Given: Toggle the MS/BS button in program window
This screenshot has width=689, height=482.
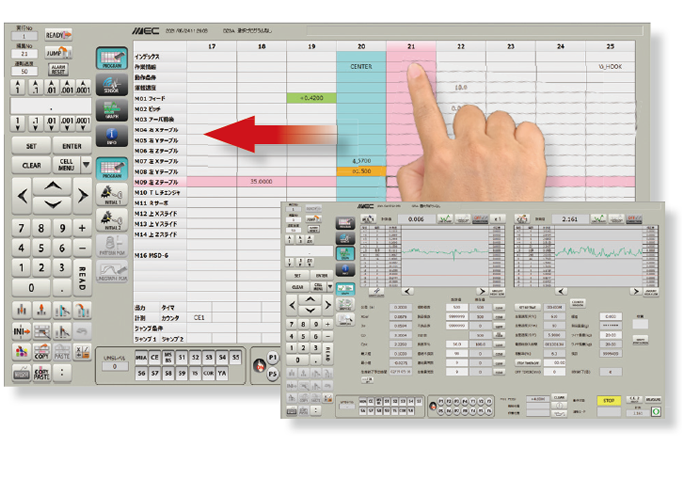Looking at the screenshot, I should (168, 358).
